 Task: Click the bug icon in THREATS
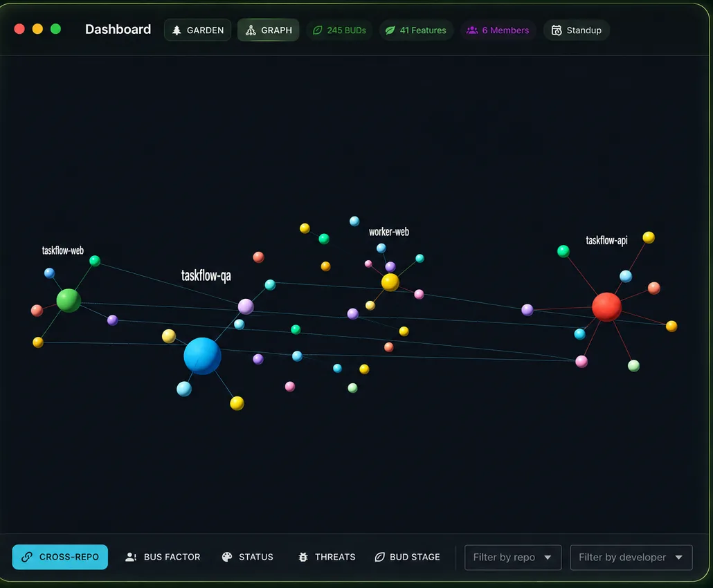[303, 557]
